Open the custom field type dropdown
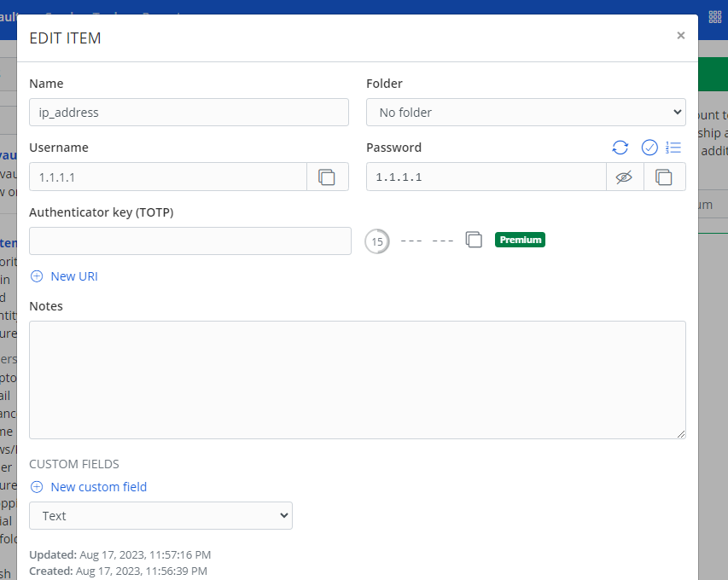This screenshot has width=728, height=580. click(160, 515)
